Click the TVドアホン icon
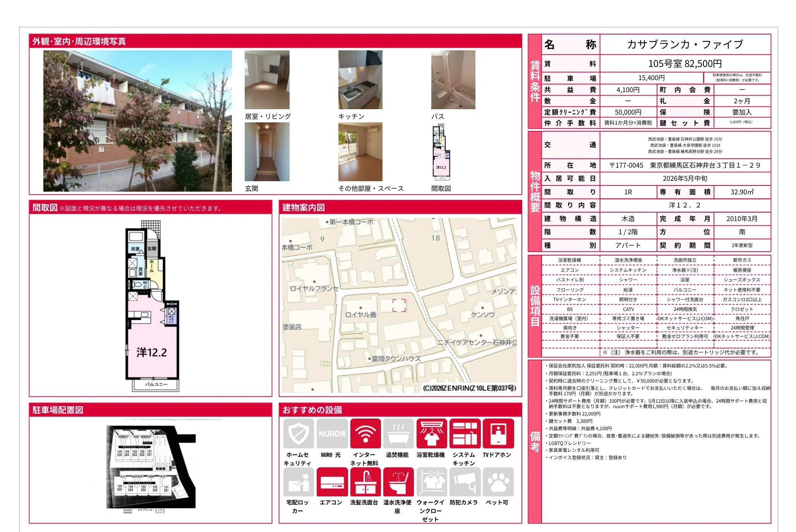 point(498,433)
